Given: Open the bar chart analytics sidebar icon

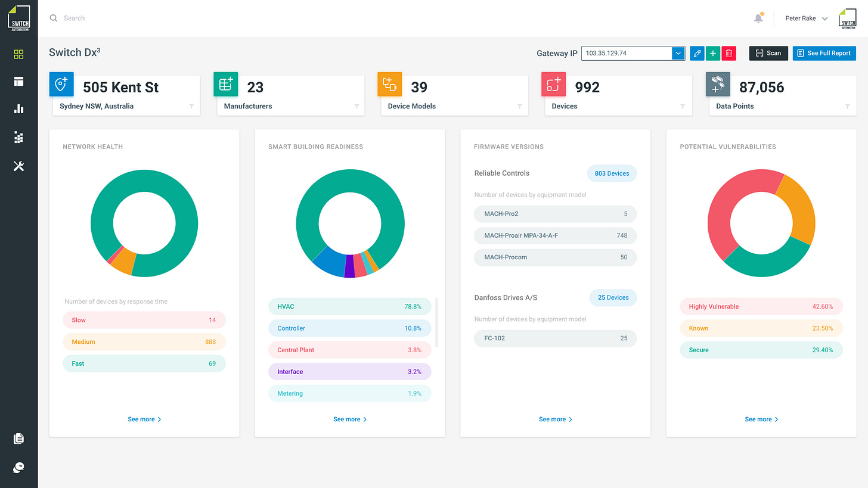Looking at the screenshot, I should tap(18, 108).
